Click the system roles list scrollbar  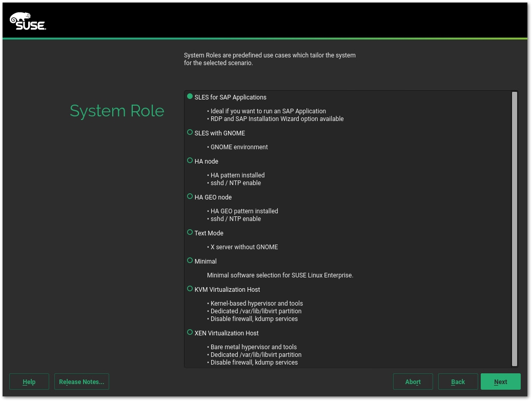(515, 229)
